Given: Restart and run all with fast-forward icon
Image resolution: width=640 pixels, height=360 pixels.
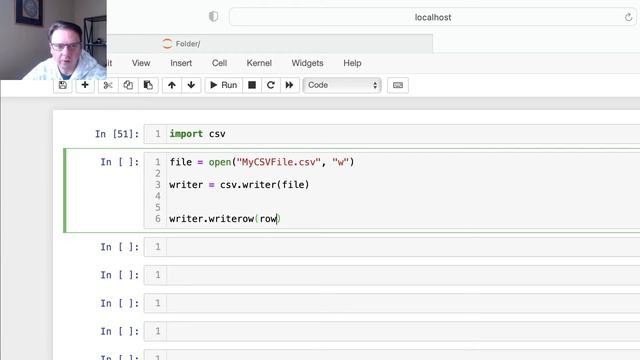Looking at the screenshot, I should point(289,85).
